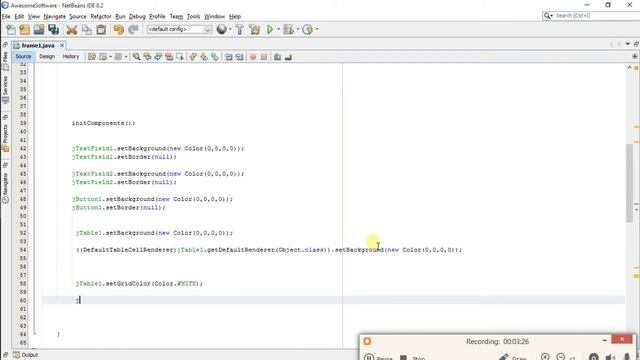Switch to History view

(x=71, y=57)
